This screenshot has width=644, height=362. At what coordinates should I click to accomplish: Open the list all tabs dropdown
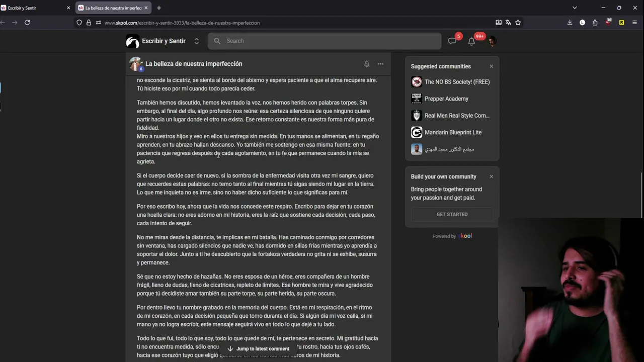(575, 8)
